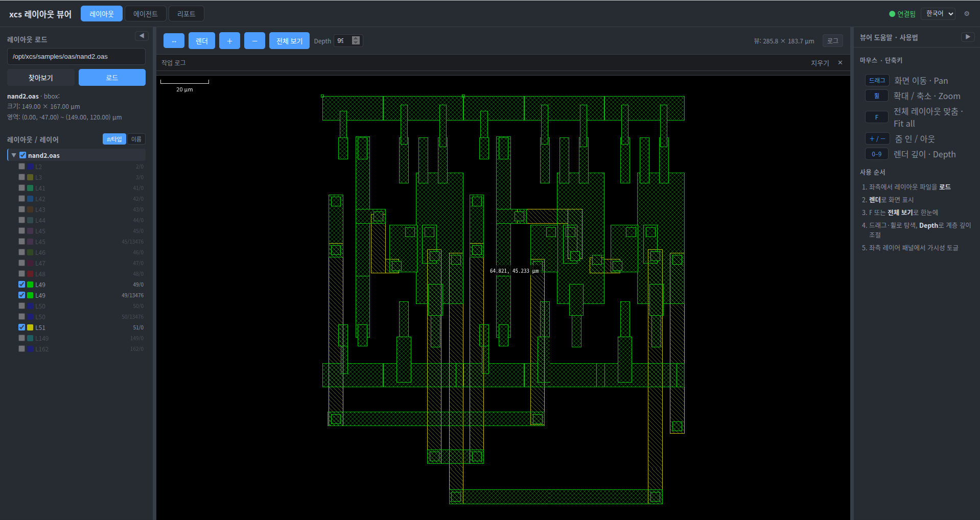Select the 이름 layer sort toggle

(x=136, y=139)
